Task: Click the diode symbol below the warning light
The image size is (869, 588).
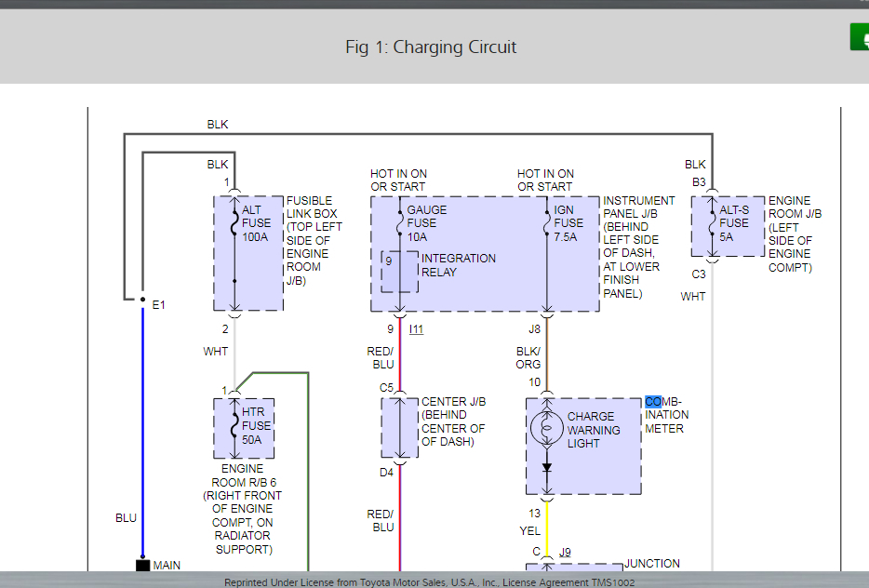Action: pyautogui.click(x=547, y=468)
